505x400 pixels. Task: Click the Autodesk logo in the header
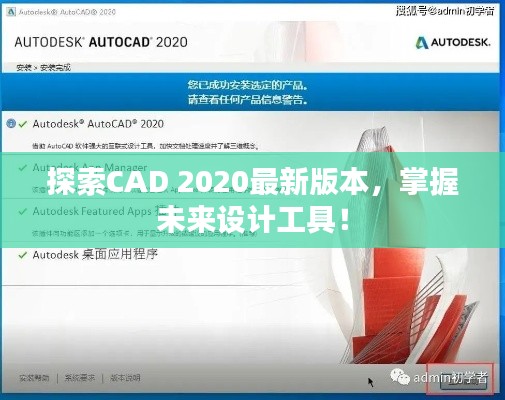tap(453, 42)
